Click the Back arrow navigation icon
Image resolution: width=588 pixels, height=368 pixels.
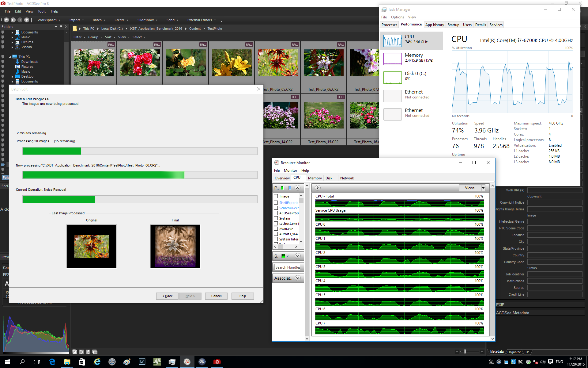13,20
